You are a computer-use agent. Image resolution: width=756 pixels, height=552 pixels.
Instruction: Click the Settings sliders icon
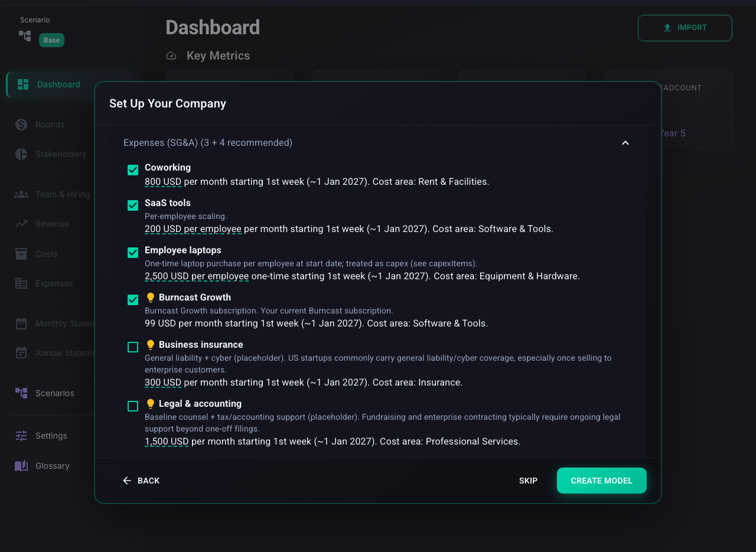(21, 436)
